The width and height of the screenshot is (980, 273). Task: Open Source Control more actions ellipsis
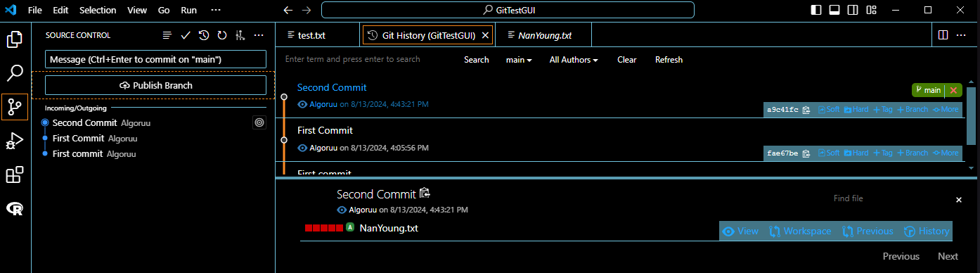tap(259, 35)
